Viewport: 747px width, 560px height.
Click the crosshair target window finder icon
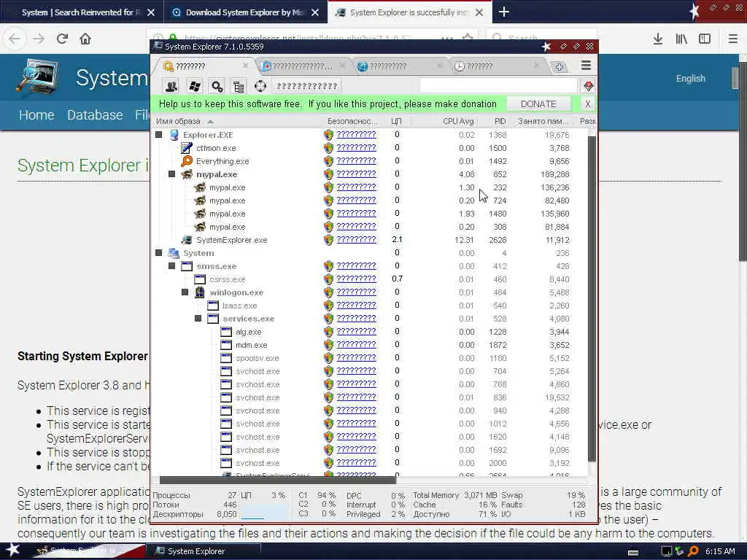coord(260,86)
